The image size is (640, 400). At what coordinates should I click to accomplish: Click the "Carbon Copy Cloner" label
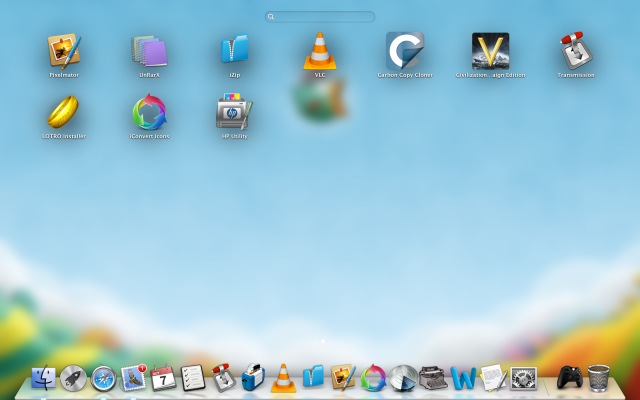tap(405, 75)
